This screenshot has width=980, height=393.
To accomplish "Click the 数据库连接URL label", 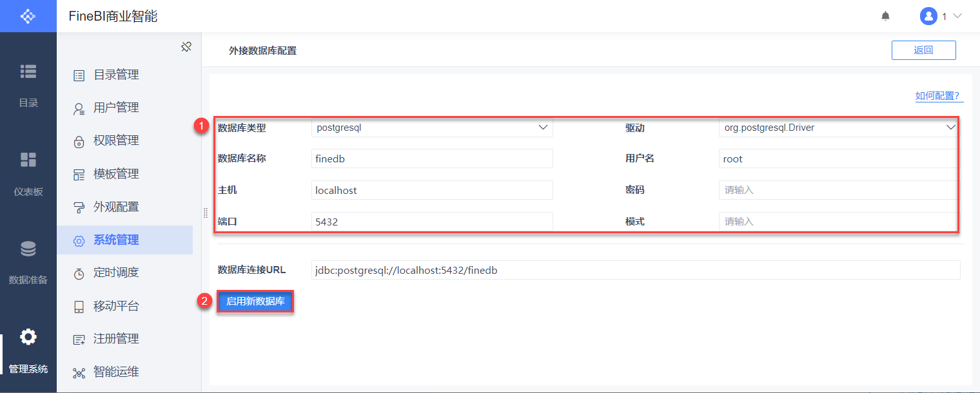I will pos(251,270).
